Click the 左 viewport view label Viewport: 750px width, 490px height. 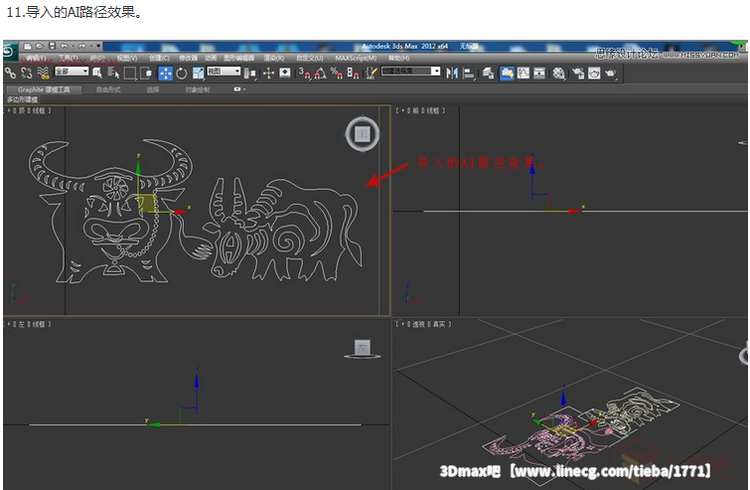click(x=22, y=324)
